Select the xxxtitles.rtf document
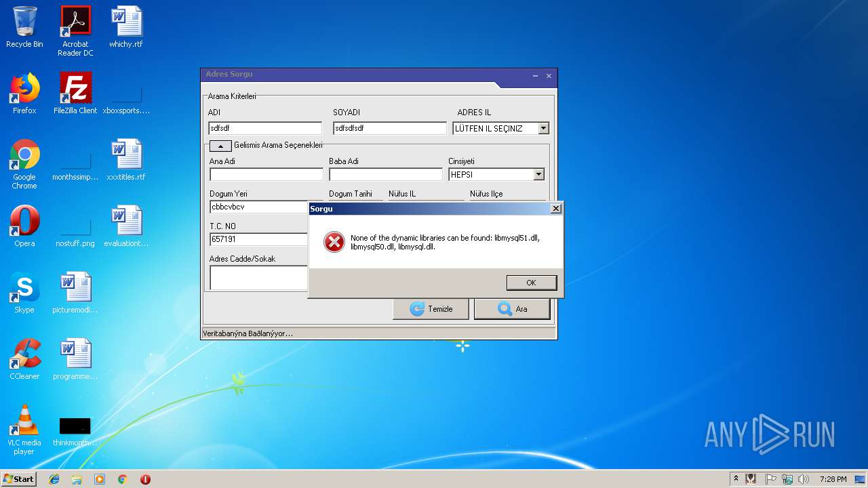 point(126,160)
